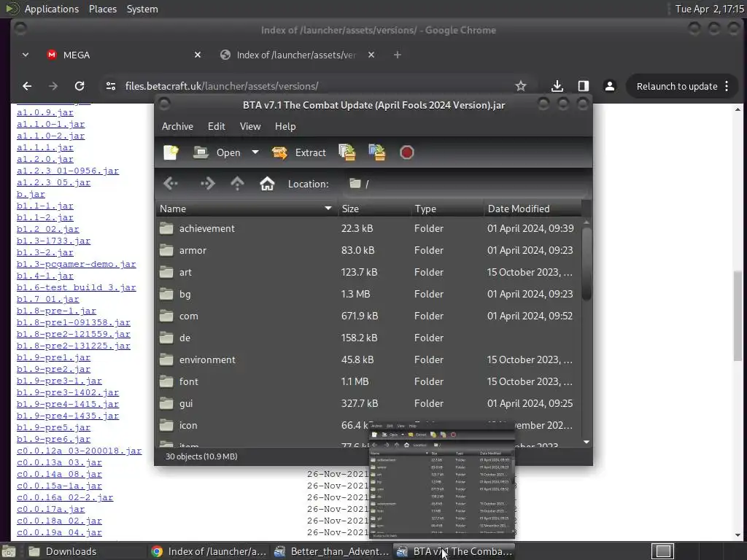Screen dimensions: 747x560
Task: Click the Open archive folder icon
Action: click(x=201, y=152)
